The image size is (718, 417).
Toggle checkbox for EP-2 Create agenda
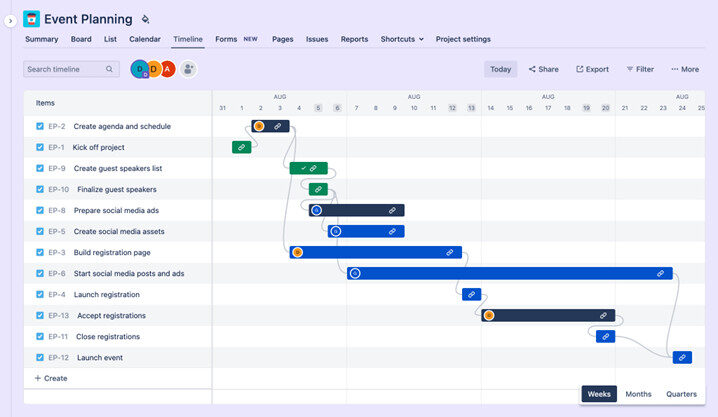coord(40,126)
